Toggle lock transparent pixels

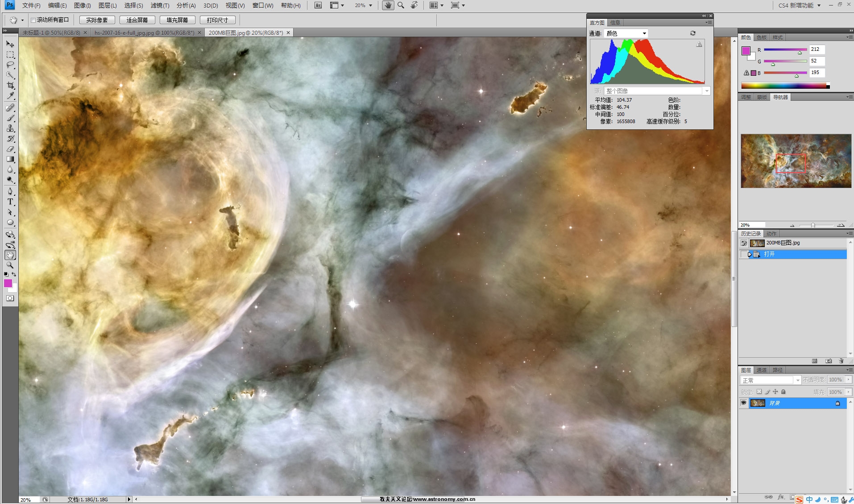pos(759,392)
